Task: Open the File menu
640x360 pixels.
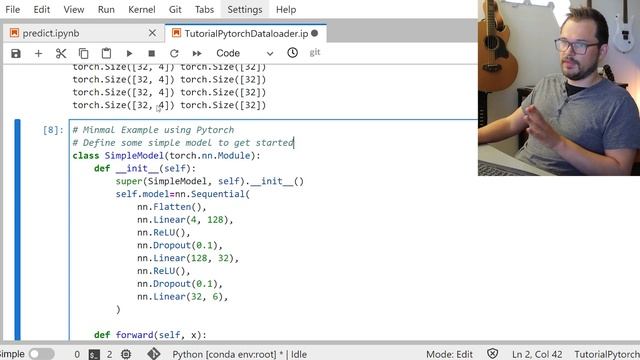Action: point(13,9)
